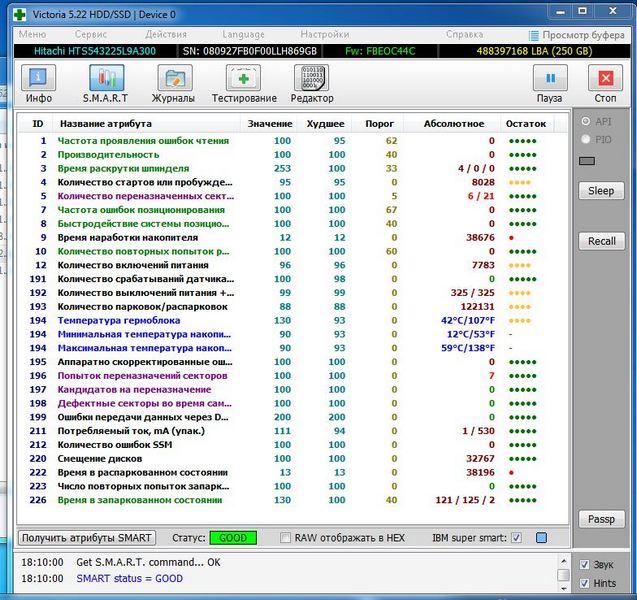Click the Sleep button
Screen dimensions: 637x600
pos(601,191)
